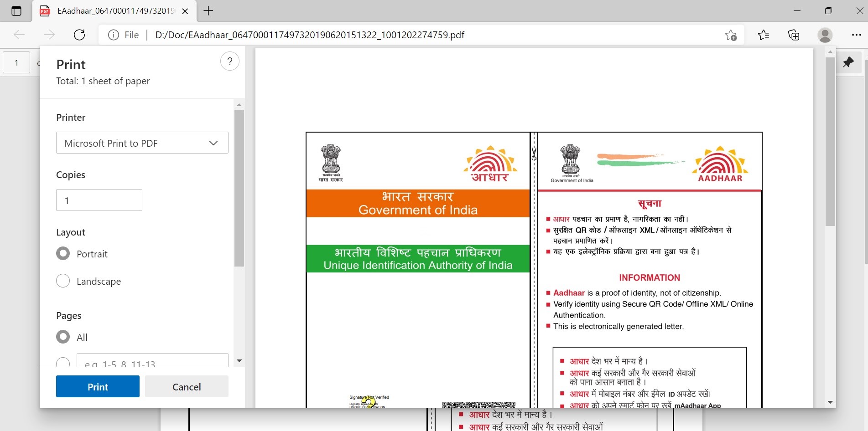Open a new browser tab
The width and height of the screenshot is (868, 431).
(208, 11)
